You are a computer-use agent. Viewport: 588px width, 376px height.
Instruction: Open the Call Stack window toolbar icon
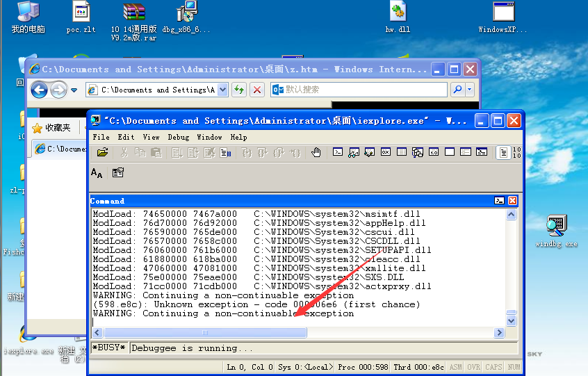(x=418, y=152)
